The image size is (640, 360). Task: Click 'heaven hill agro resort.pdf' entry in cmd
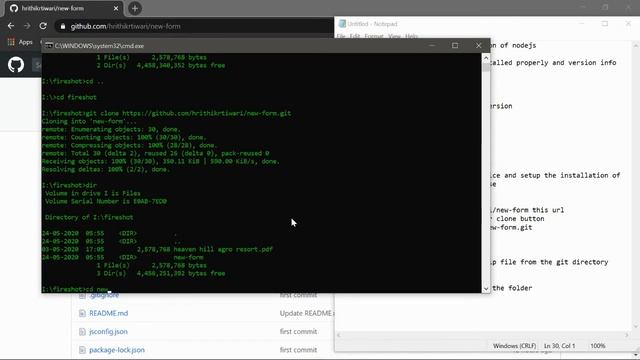point(223,249)
